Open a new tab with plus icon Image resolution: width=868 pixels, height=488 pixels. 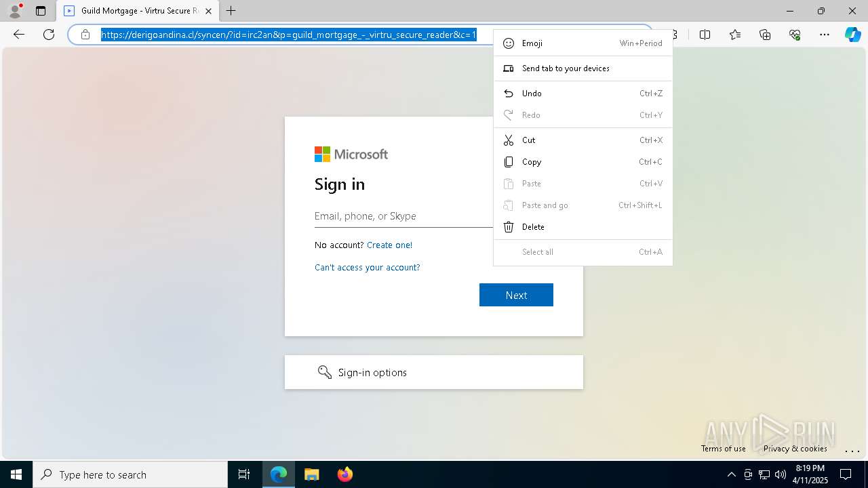tap(231, 11)
